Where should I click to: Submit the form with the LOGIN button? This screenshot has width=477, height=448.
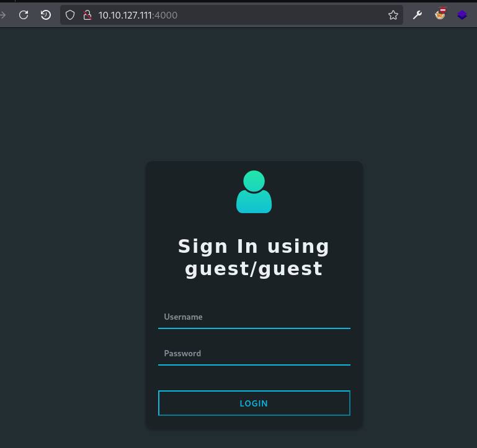(x=254, y=403)
